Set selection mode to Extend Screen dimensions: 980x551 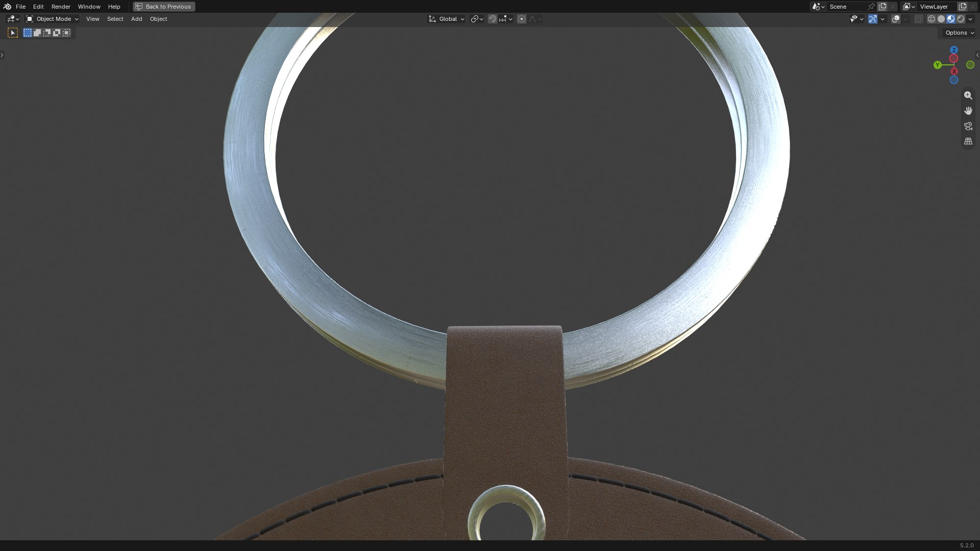(37, 33)
